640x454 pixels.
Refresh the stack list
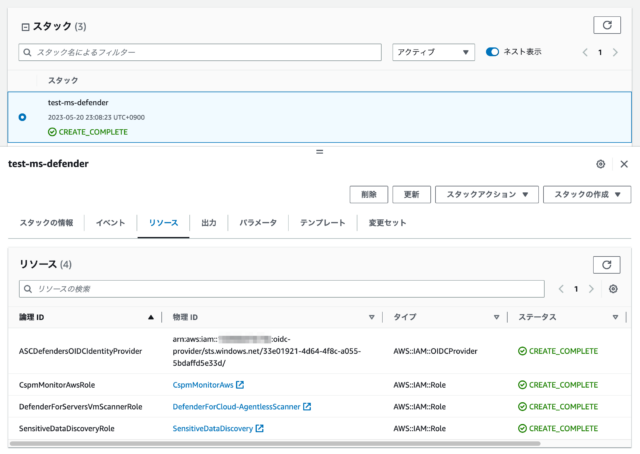(x=606, y=25)
